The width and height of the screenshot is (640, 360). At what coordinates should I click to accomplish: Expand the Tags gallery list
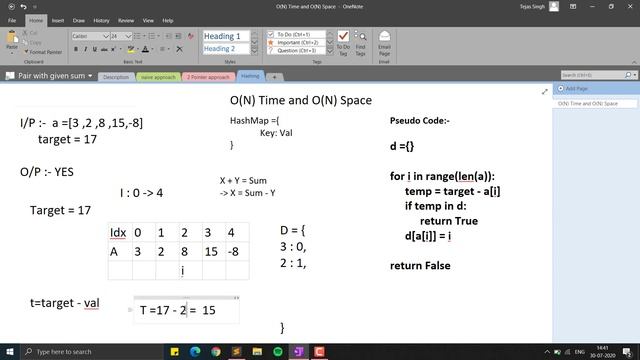[x=330, y=51]
